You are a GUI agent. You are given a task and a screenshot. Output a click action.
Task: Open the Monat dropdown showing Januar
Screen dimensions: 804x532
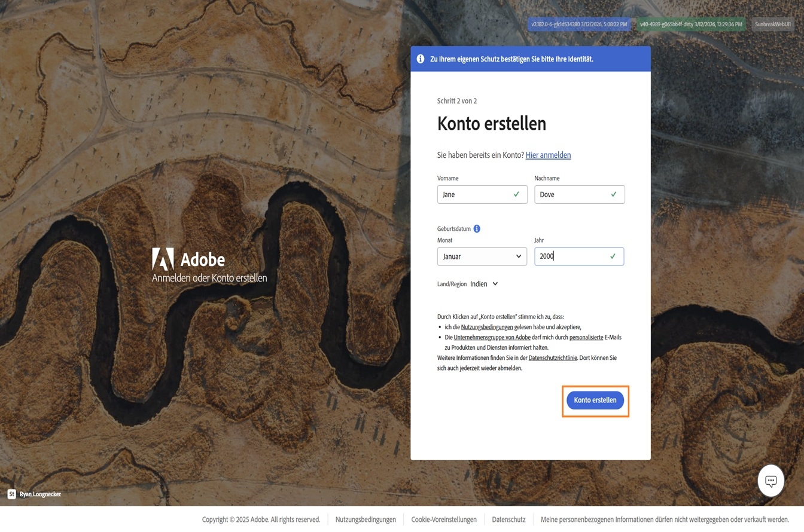pyautogui.click(x=482, y=256)
